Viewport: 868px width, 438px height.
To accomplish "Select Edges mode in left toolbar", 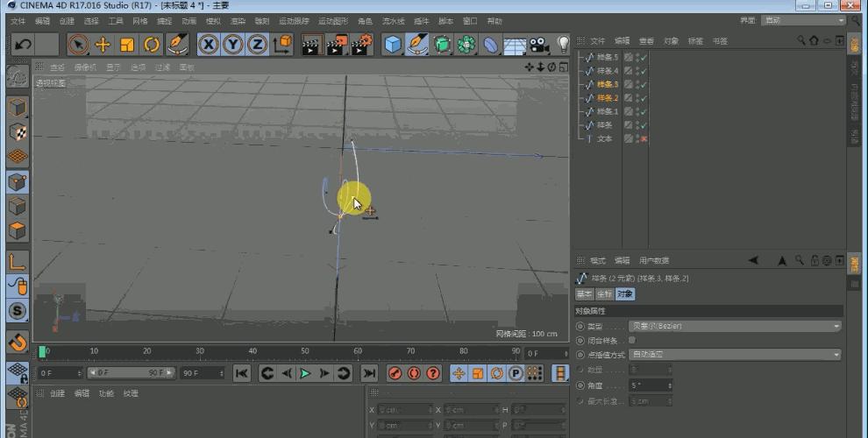I will click(x=18, y=206).
